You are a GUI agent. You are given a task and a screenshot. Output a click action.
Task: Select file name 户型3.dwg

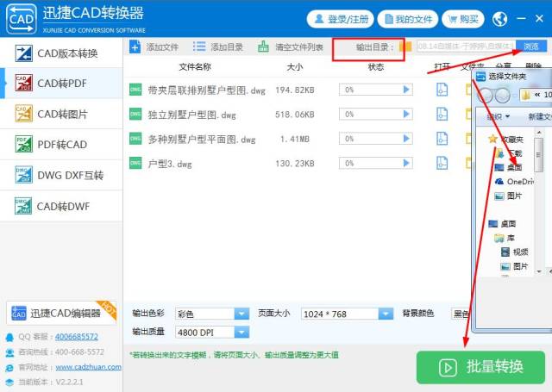(170, 164)
